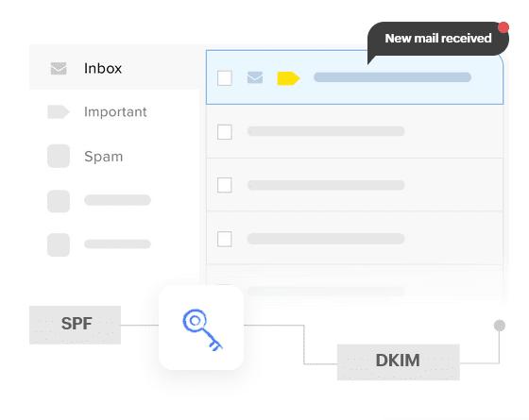Click the Spam folder square icon

coord(59,156)
